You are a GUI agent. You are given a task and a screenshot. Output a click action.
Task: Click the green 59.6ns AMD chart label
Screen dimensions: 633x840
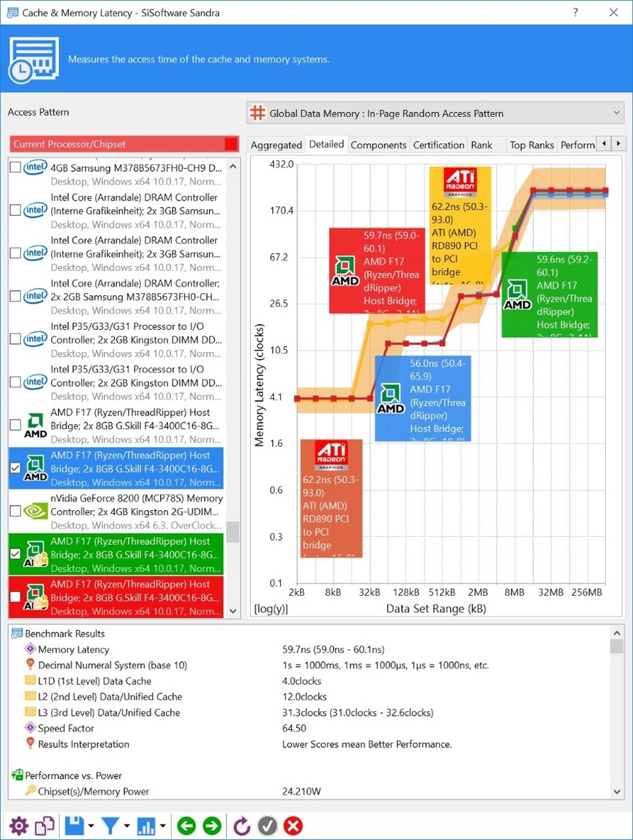coord(550,295)
